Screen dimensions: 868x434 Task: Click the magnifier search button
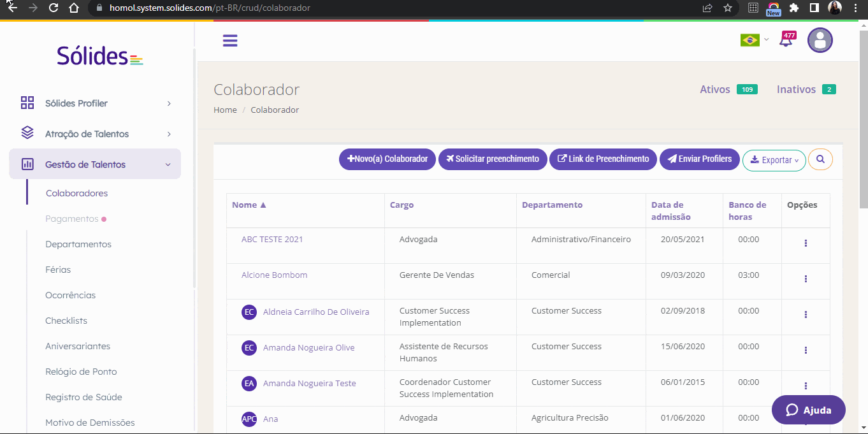[x=820, y=159]
